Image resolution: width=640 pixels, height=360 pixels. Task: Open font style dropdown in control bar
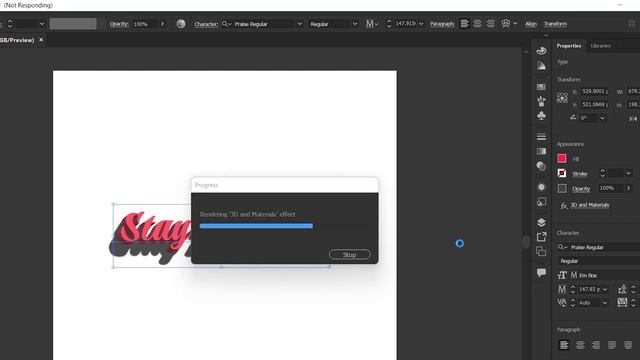click(355, 24)
